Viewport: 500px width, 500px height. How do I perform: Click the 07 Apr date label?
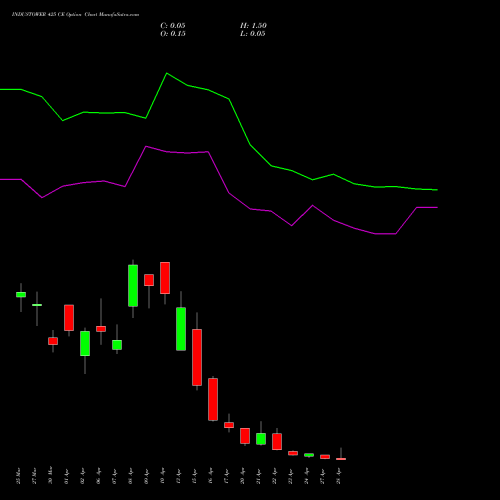(114, 476)
